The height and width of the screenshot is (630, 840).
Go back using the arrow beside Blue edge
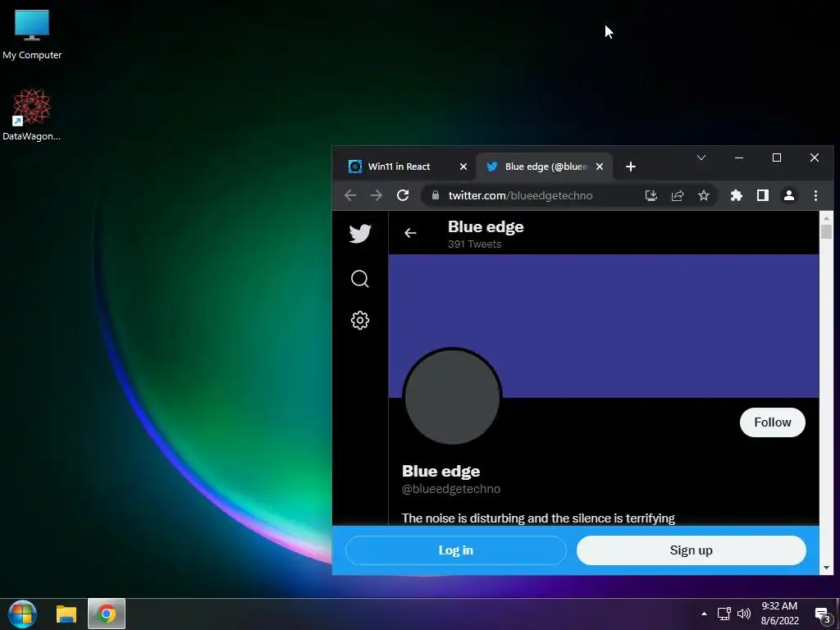[410, 233]
